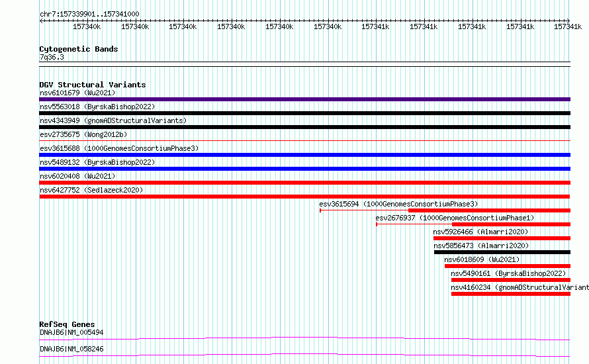Open the DNAJB6|NM_005494 gene label

tap(71, 332)
